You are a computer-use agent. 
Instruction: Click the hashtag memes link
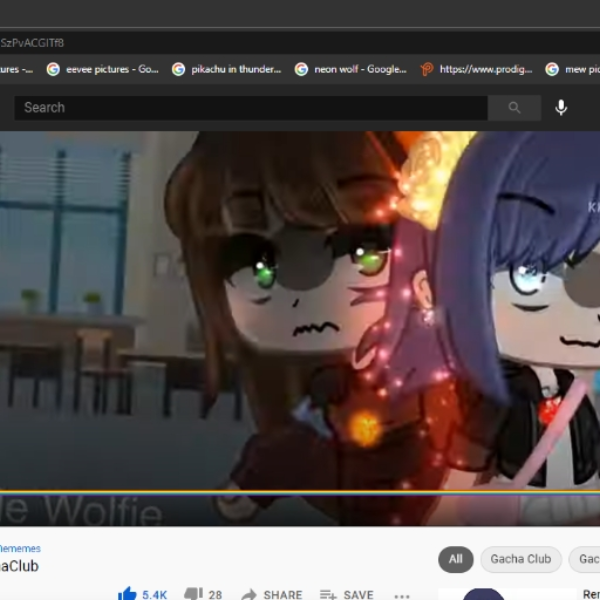click(20, 548)
